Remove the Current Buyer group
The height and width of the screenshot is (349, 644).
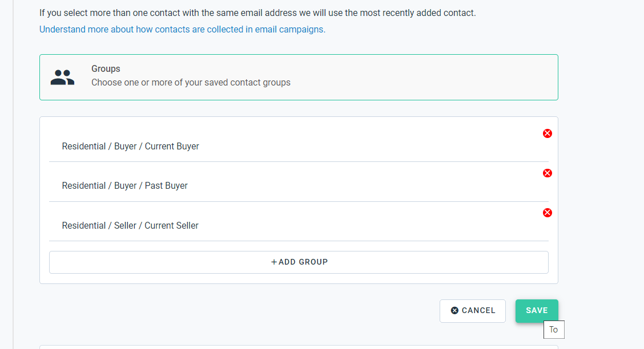coord(547,133)
